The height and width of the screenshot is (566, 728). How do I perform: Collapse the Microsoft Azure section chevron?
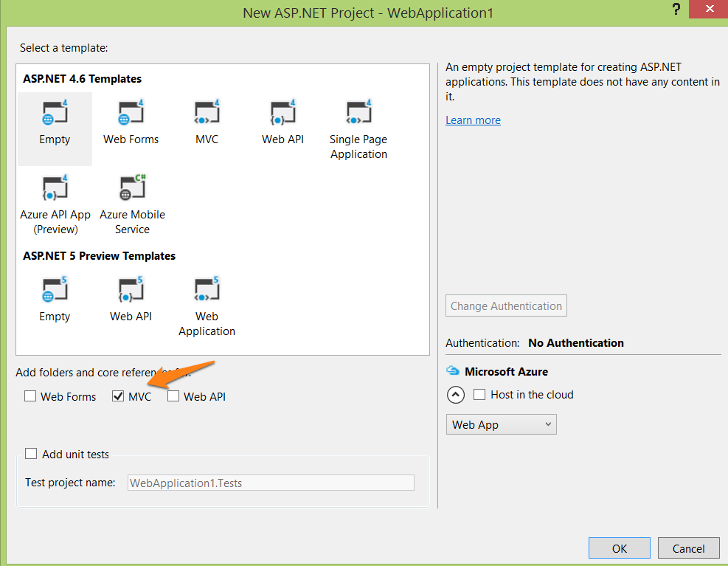coord(456,395)
